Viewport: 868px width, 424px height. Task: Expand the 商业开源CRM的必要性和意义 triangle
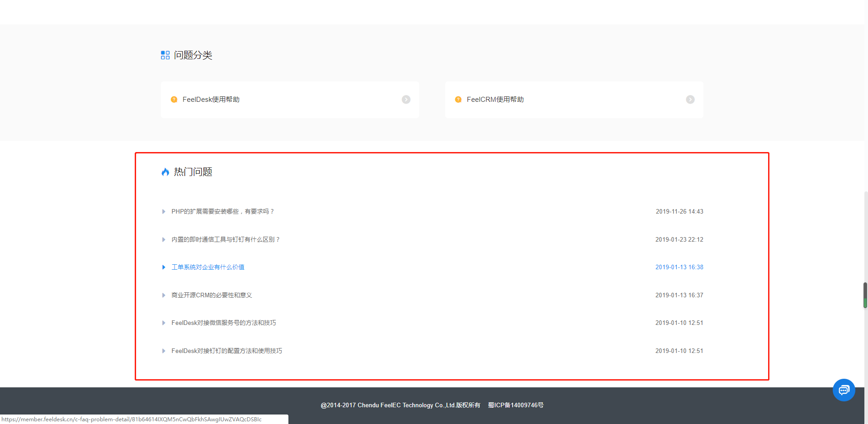164,295
